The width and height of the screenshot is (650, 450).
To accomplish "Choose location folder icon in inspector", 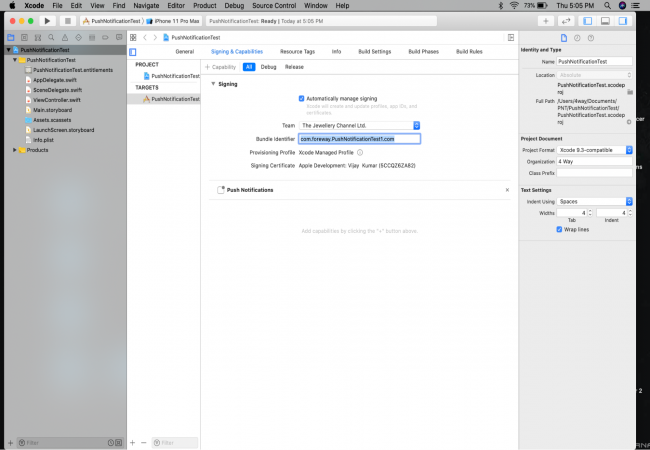I will pyautogui.click(x=630, y=92).
